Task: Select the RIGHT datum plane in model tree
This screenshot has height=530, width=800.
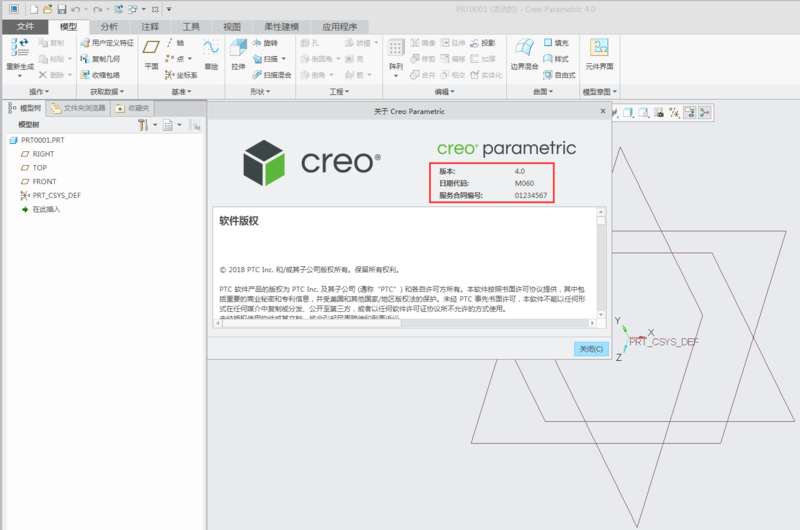Action: click(37, 154)
